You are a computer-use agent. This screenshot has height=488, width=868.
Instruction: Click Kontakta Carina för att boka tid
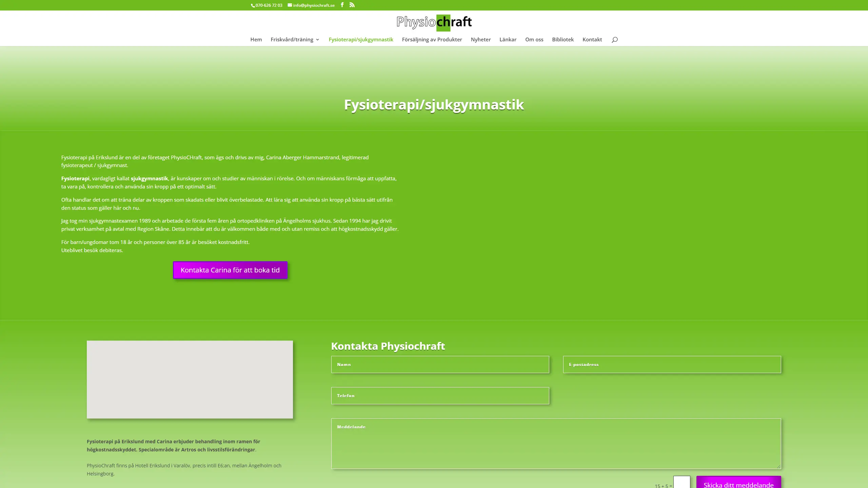(230, 270)
